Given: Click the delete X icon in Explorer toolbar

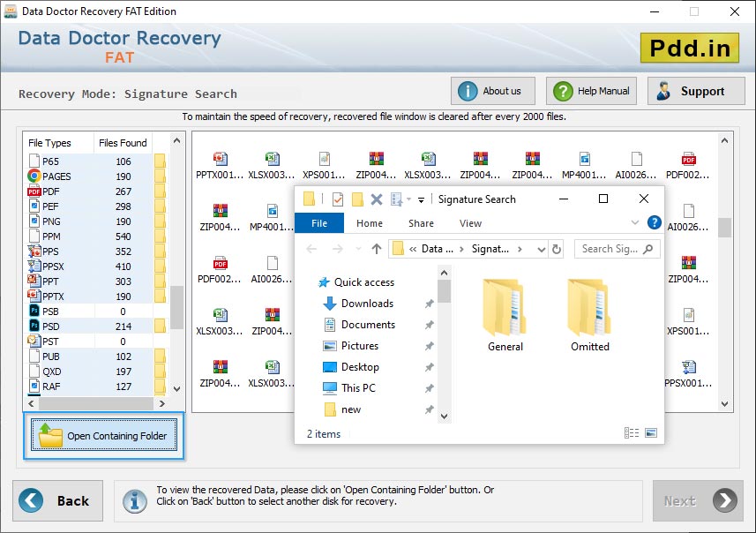Looking at the screenshot, I should click(377, 199).
